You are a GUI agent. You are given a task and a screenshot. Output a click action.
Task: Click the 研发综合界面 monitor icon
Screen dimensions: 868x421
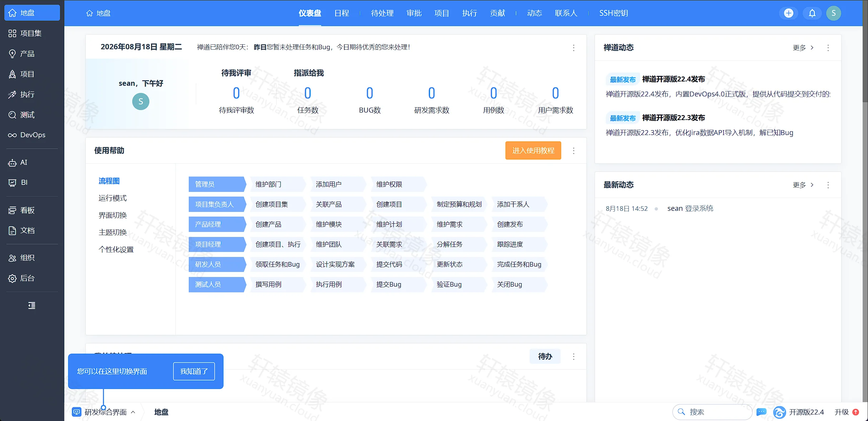pos(76,412)
